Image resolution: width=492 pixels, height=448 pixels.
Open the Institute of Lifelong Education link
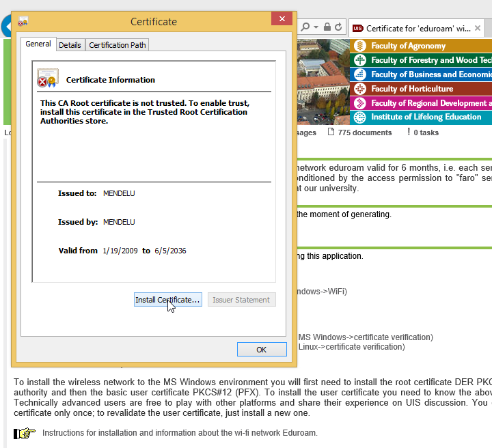(426, 117)
